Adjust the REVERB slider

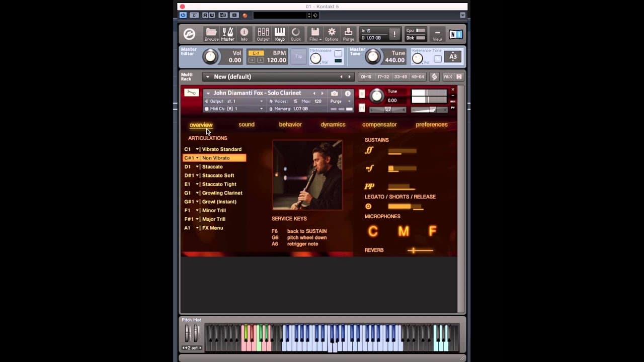click(420, 250)
